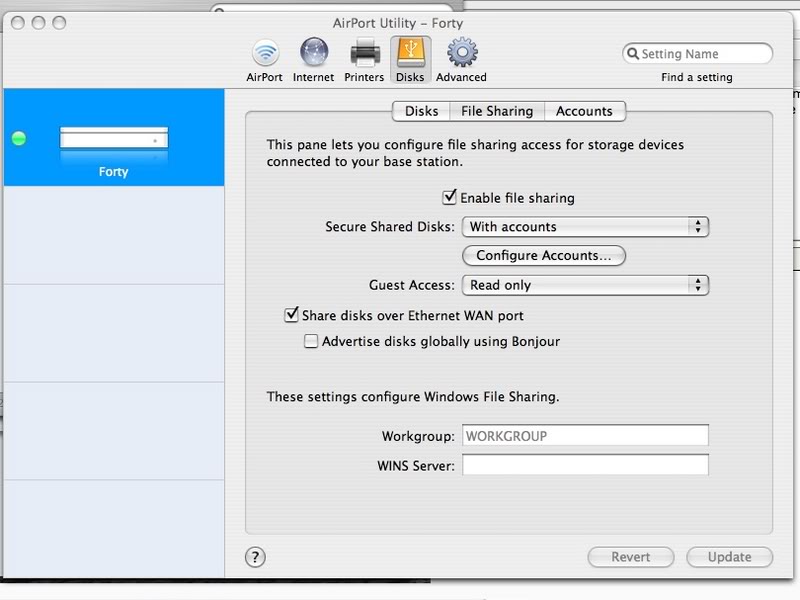
Task: Click the minimize window button
Action: tap(38, 23)
